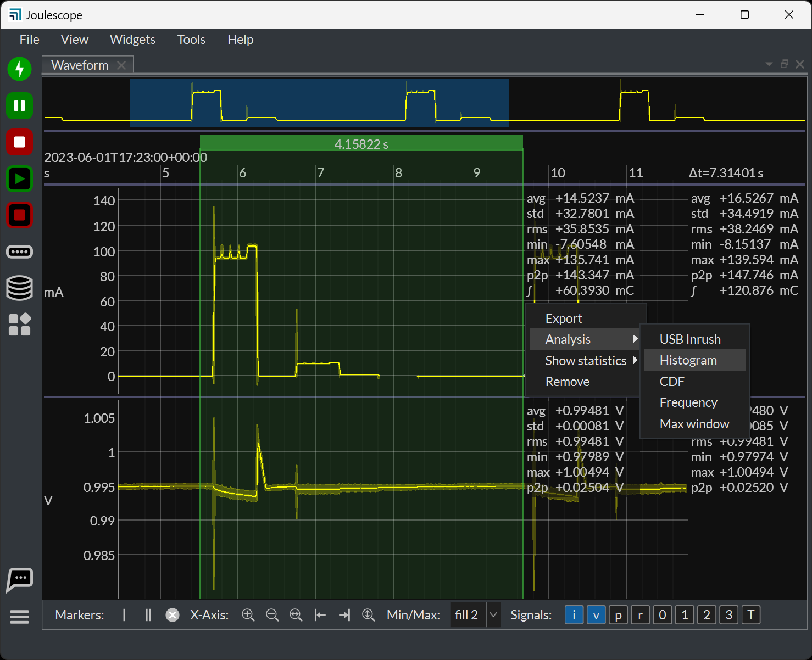Add dual markers from the Markers toolbar
This screenshot has height=660, width=812.
tap(148, 615)
